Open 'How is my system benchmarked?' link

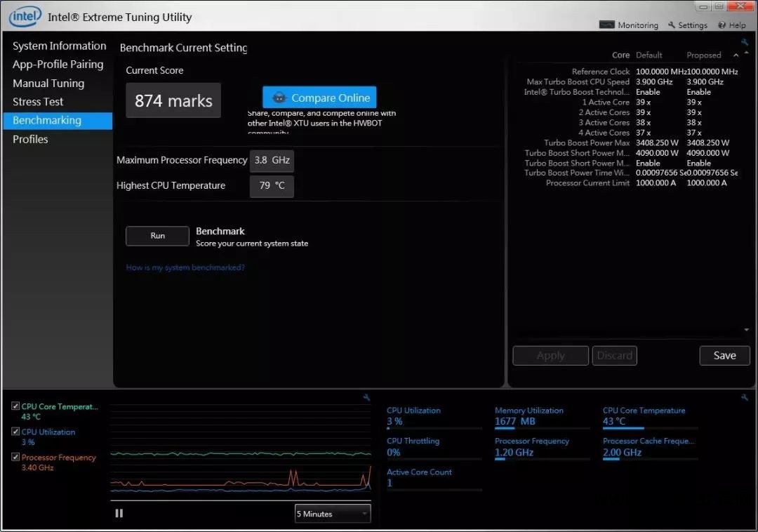(185, 267)
